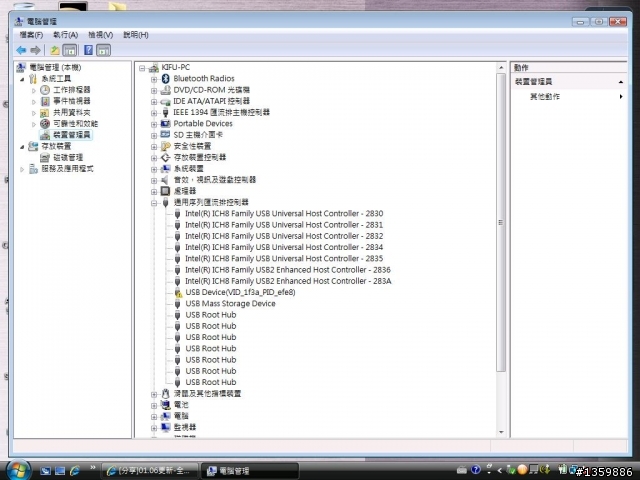This screenshot has height=480, width=640.
Task: Switch to the [分享]01.06更新 browser taskbar button
Action: (x=149, y=471)
